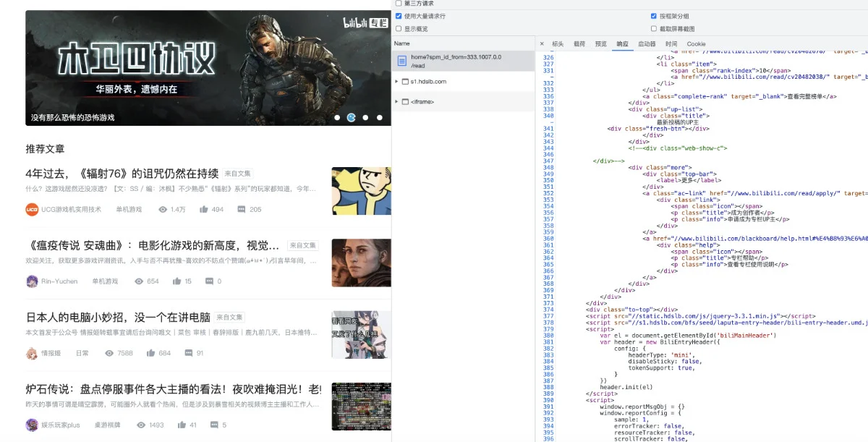Click the UCG游戏机实用技术 author avatar
Image resolution: width=868 pixels, height=442 pixels.
pyautogui.click(x=32, y=210)
